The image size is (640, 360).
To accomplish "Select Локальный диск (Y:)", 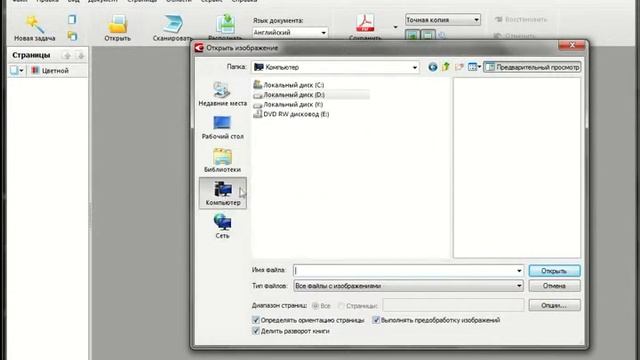I will pos(288,104).
